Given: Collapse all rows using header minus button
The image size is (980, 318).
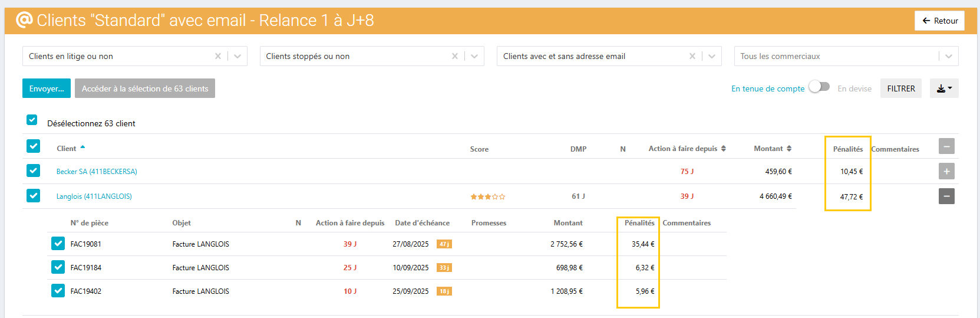Looking at the screenshot, I should [946, 146].
